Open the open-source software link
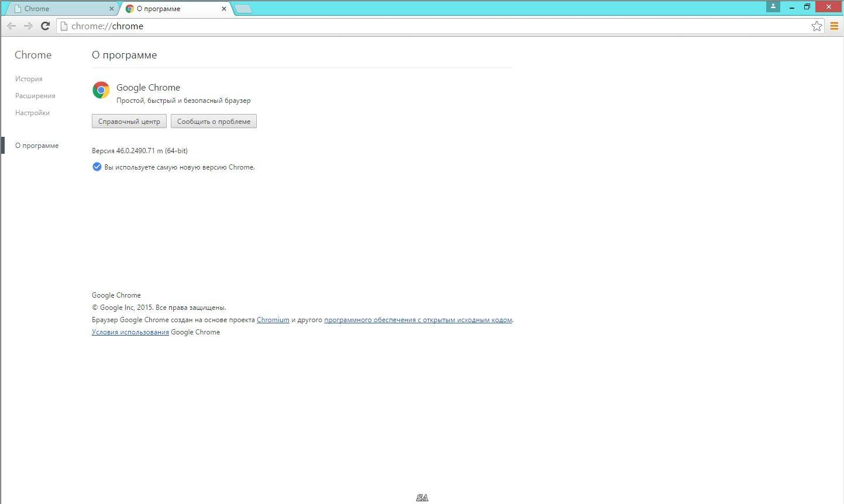This screenshot has width=844, height=504. tap(418, 320)
